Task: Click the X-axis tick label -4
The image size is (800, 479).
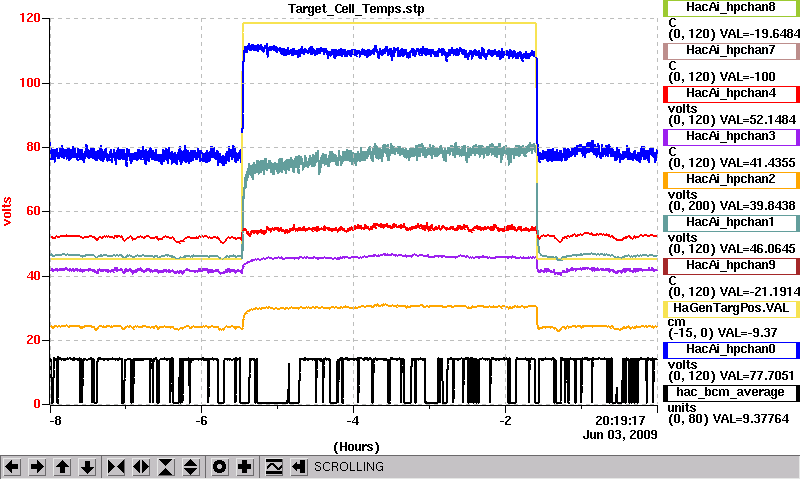Action: coord(353,421)
